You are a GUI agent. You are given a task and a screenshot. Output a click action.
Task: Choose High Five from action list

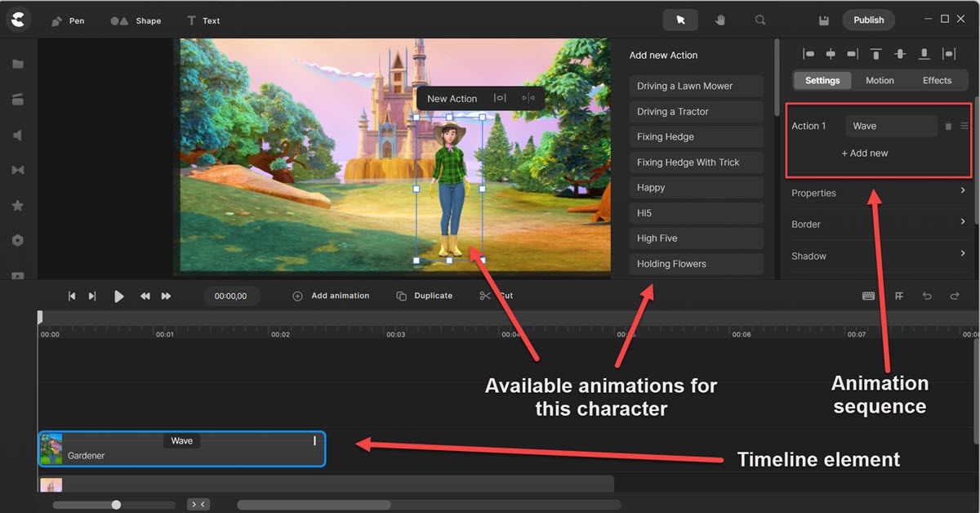tap(696, 239)
